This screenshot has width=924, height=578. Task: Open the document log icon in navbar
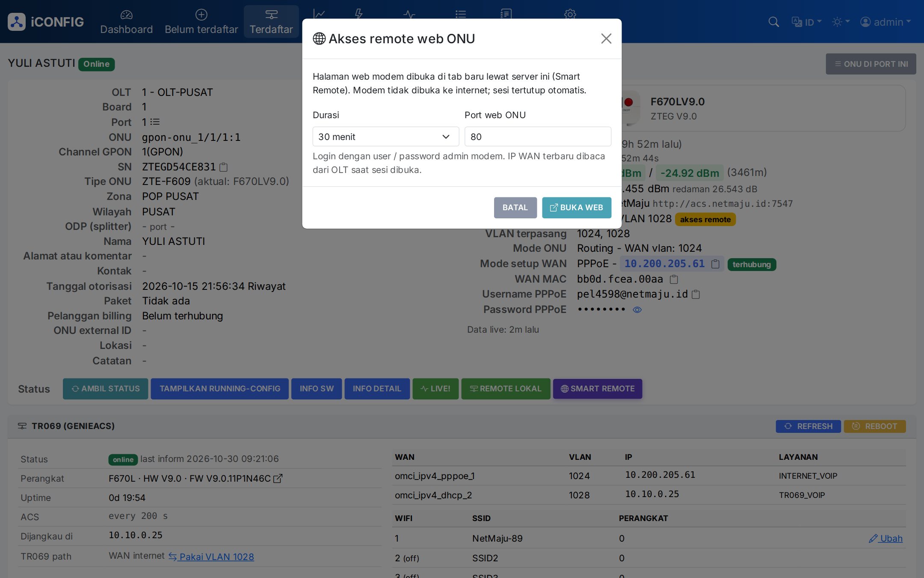[x=506, y=14]
